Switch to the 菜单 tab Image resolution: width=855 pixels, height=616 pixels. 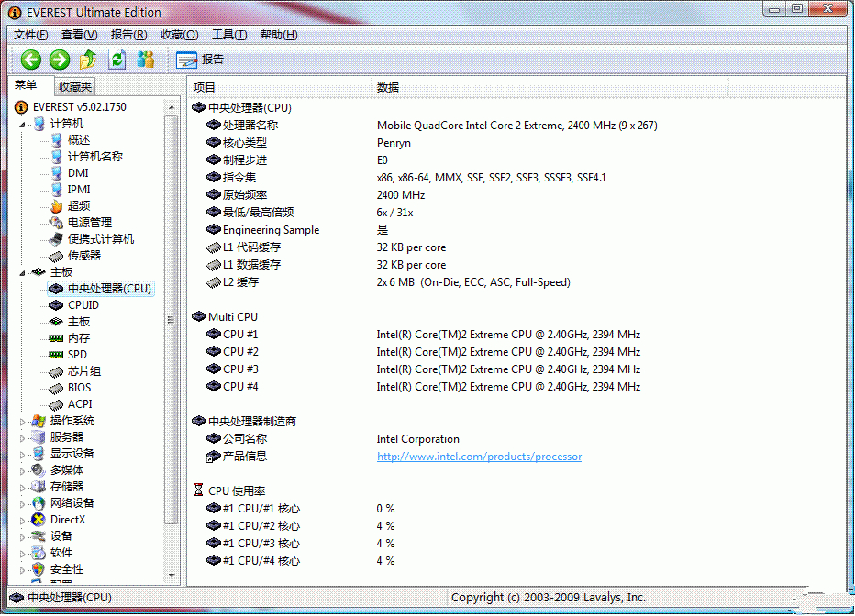coord(26,85)
